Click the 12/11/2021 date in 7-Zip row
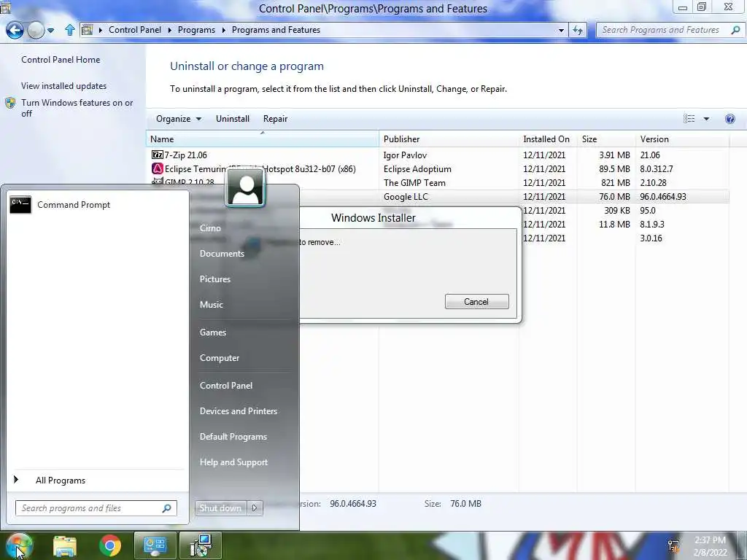 pyautogui.click(x=544, y=155)
